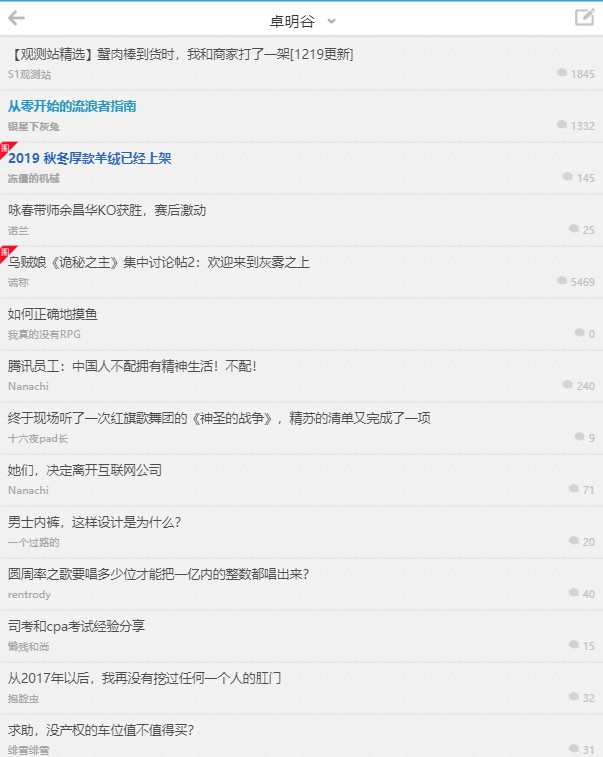Open thread 咏春带师余昌华KO获胜

(107, 210)
